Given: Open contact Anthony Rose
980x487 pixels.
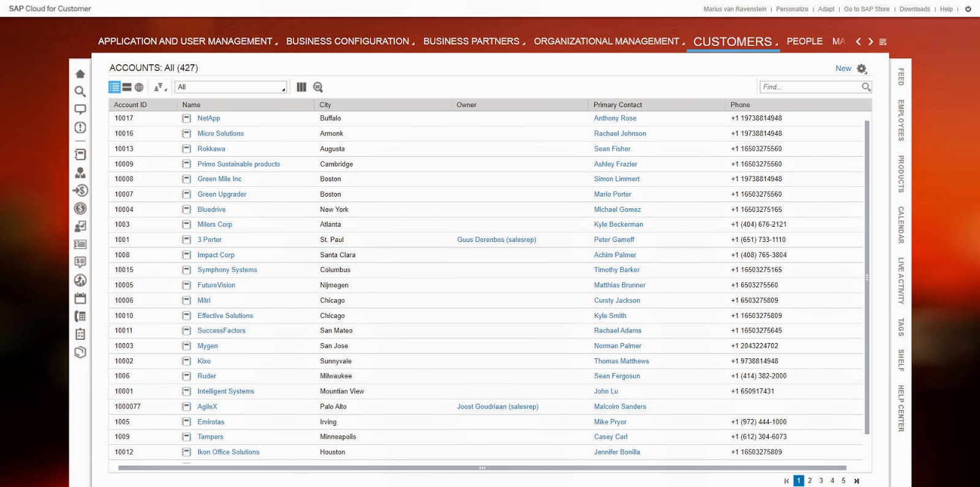Looking at the screenshot, I should 615,118.
